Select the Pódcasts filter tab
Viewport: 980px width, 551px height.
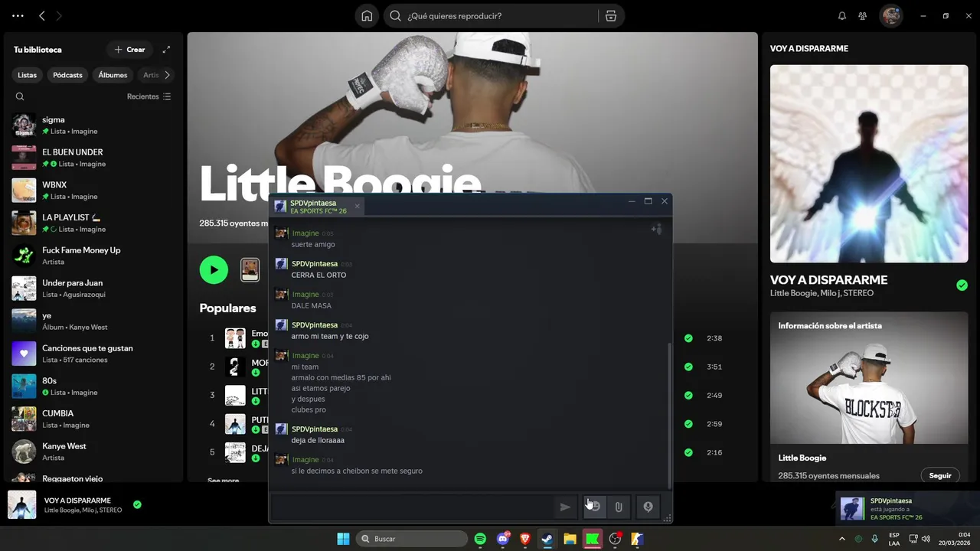67,75
